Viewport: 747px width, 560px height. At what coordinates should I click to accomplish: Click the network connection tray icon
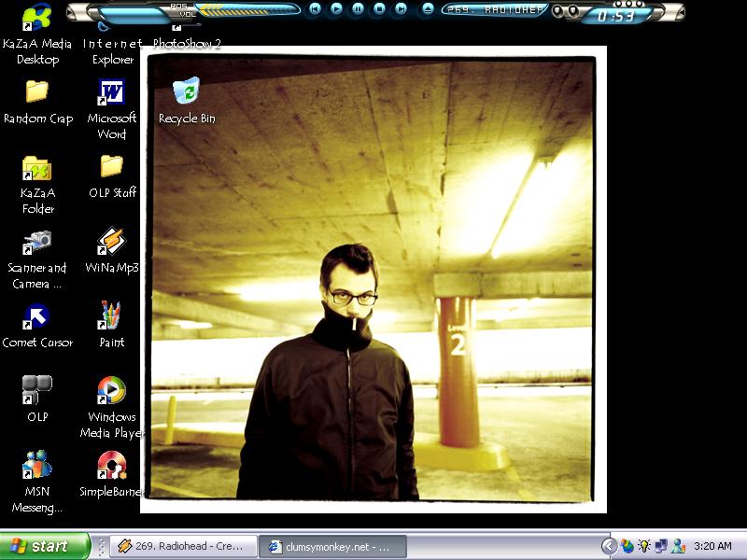pos(661,546)
